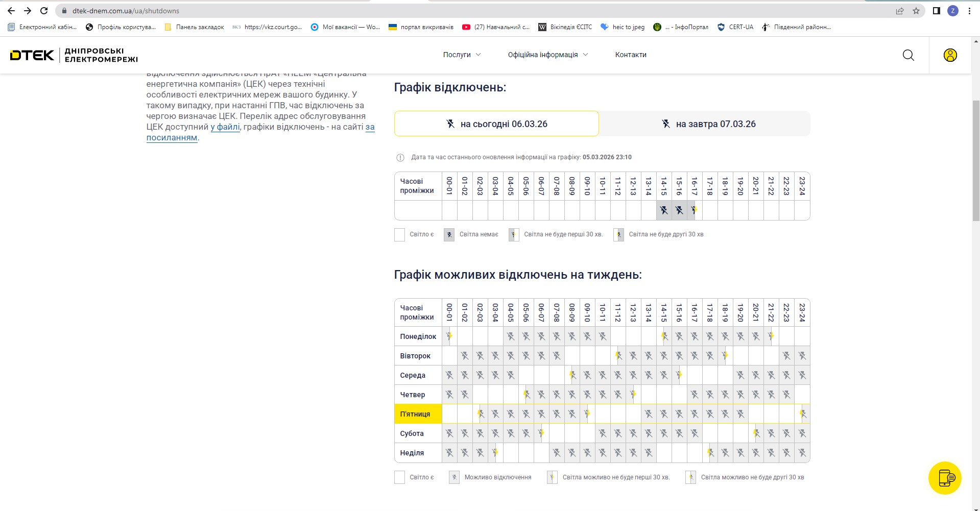The width and height of the screenshot is (980, 511).
Task: Open the yellow user profile icon
Action: coord(950,55)
